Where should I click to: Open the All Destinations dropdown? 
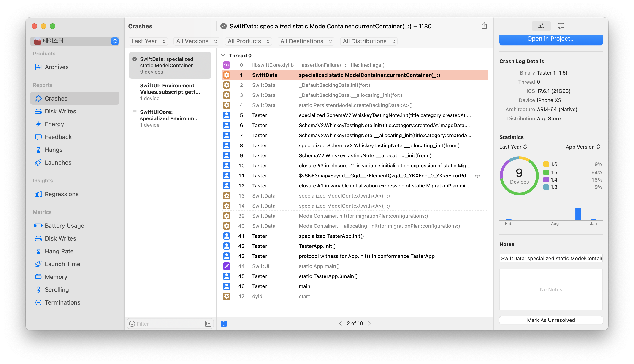[306, 41]
